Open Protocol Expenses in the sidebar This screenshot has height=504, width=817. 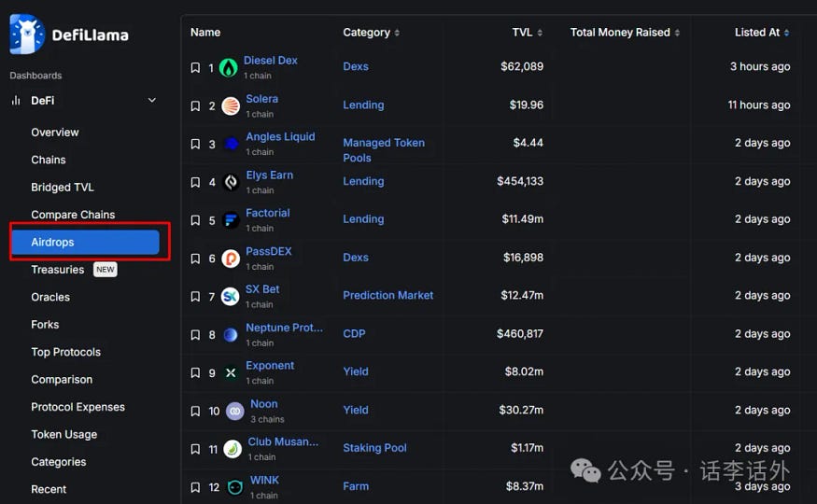click(x=77, y=407)
